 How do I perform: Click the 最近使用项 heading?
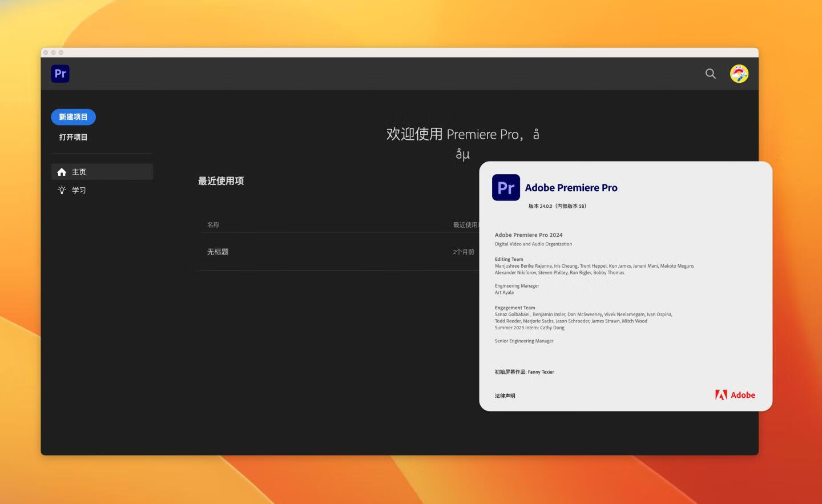pyautogui.click(x=221, y=181)
